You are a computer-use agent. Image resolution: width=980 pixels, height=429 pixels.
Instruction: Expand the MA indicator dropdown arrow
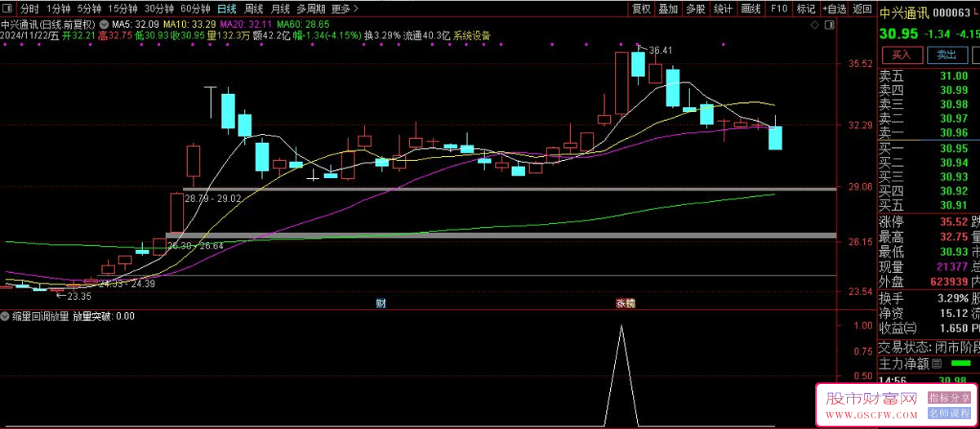pos(105,23)
